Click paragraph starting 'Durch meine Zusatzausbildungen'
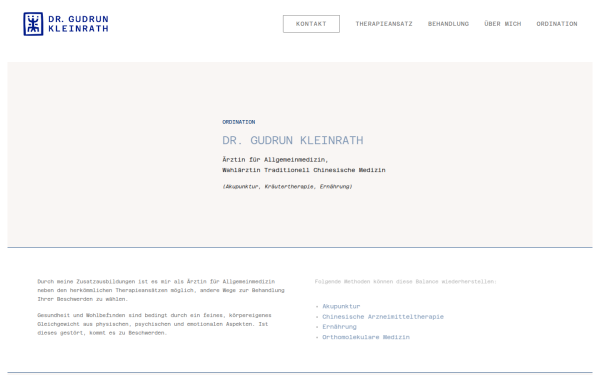 point(161,290)
